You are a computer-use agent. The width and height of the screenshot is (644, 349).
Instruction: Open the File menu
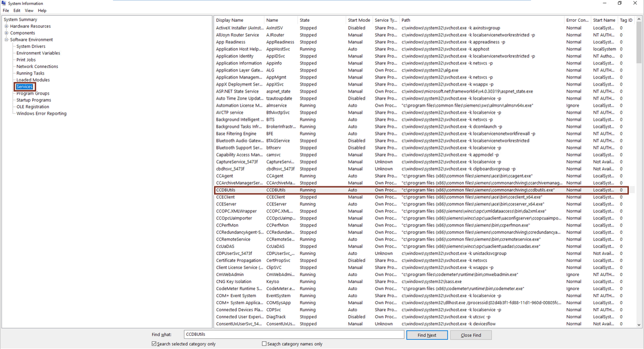pyautogui.click(x=6, y=11)
